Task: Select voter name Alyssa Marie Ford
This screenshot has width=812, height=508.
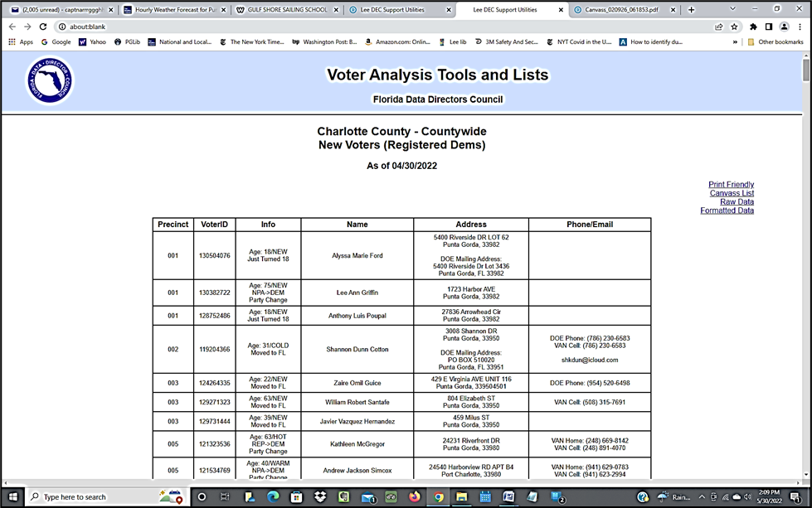Action: click(x=357, y=255)
